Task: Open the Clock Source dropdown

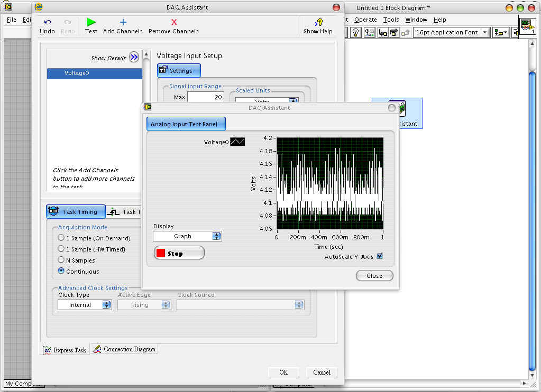Action: [x=241, y=305]
